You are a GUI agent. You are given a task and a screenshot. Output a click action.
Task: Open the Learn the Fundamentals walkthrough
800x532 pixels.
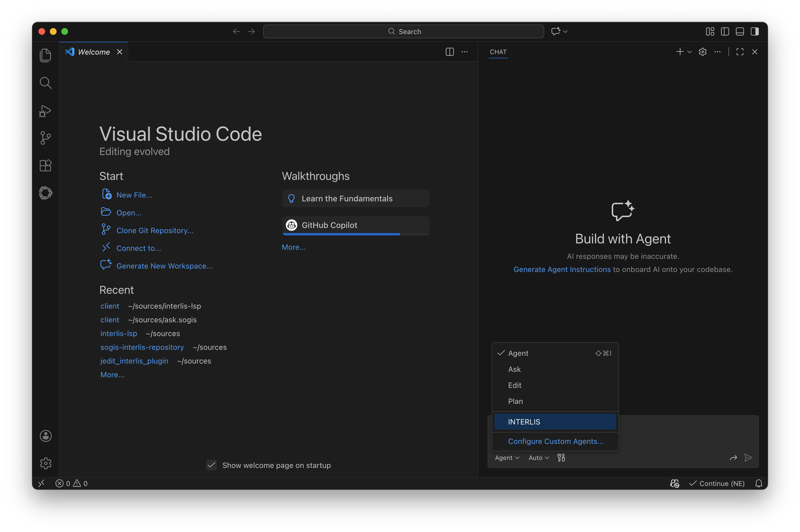355,198
